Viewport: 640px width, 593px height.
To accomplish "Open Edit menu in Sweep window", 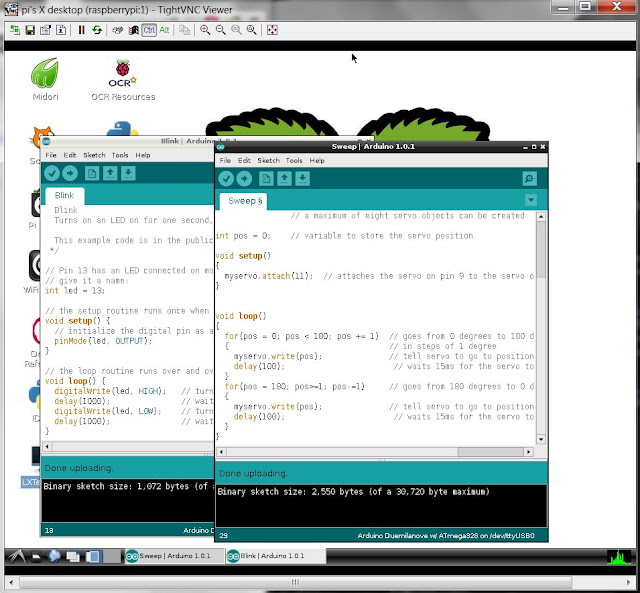I will (244, 160).
